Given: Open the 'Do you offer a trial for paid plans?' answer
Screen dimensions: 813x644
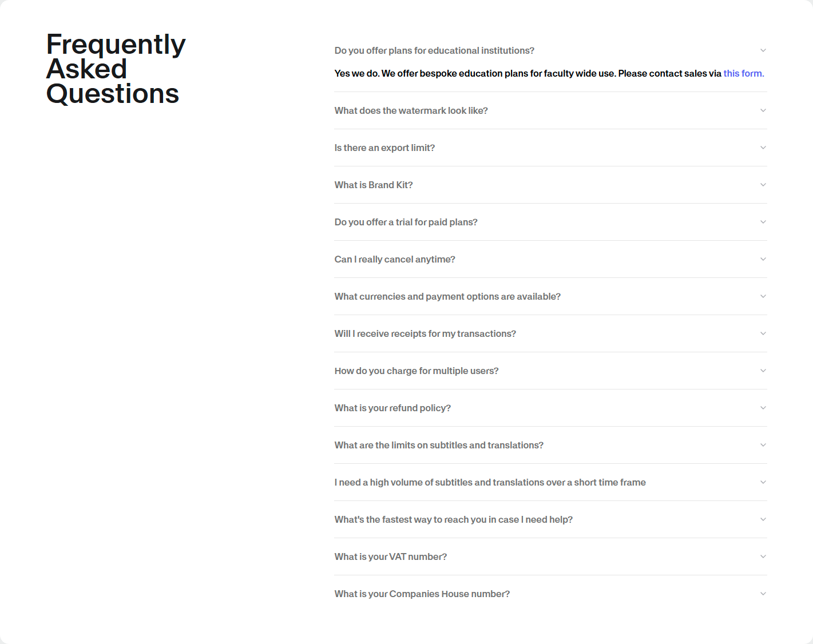Looking at the screenshot, I should click(406, 222).
